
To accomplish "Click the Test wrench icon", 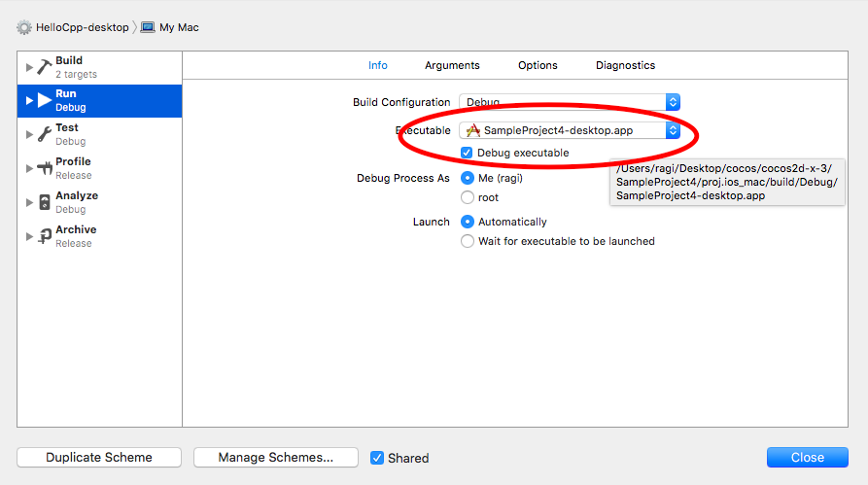I will [x=45, y=134].
